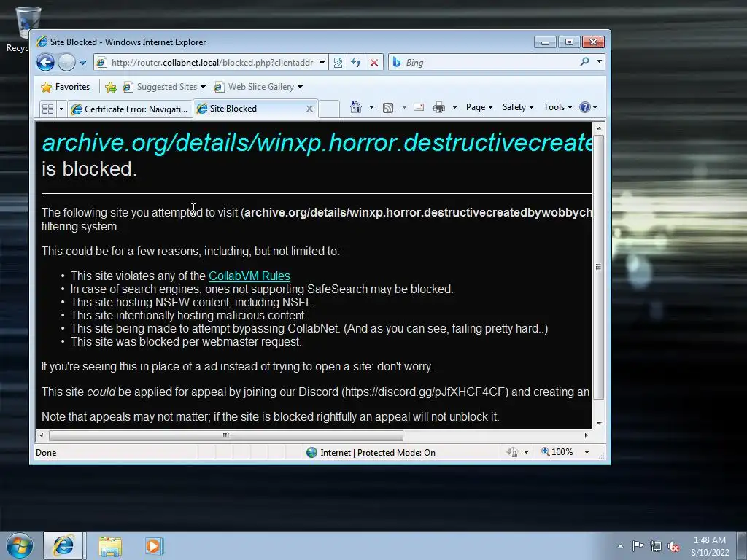
Task: Open the Web Slice Gallery link
Action: [x=258, y=87]
